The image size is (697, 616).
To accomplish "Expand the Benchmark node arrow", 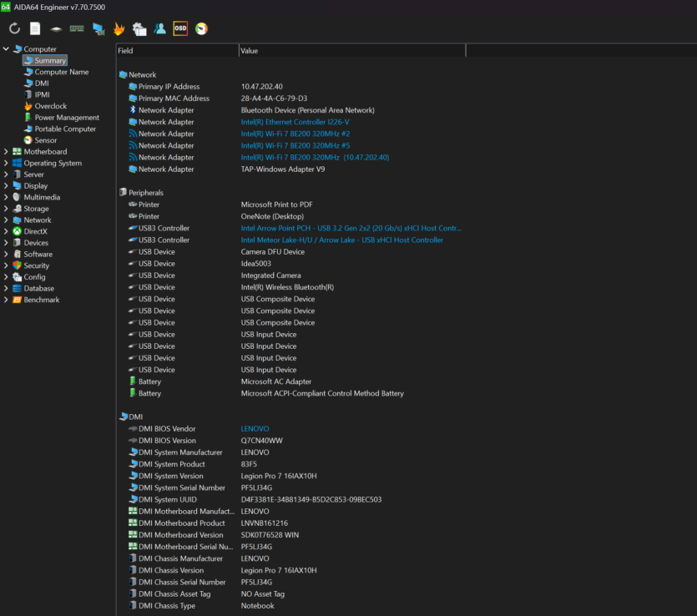I will [x=6, y=300].
